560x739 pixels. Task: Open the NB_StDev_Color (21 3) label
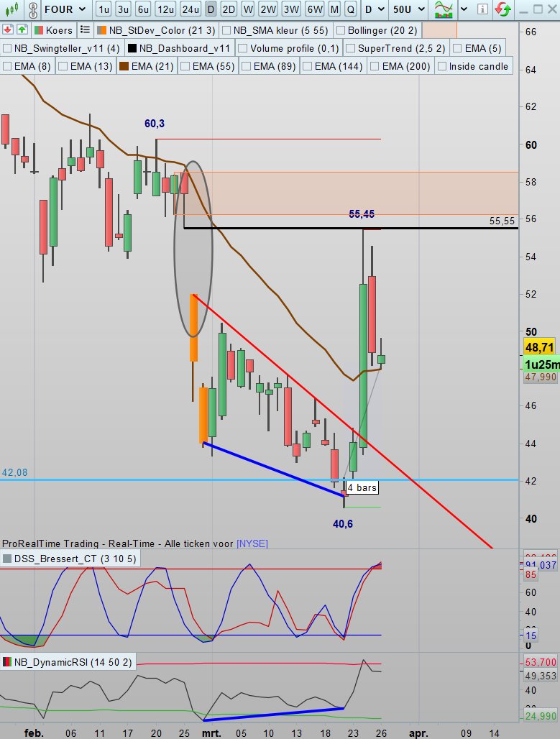[x=162, y=31]
